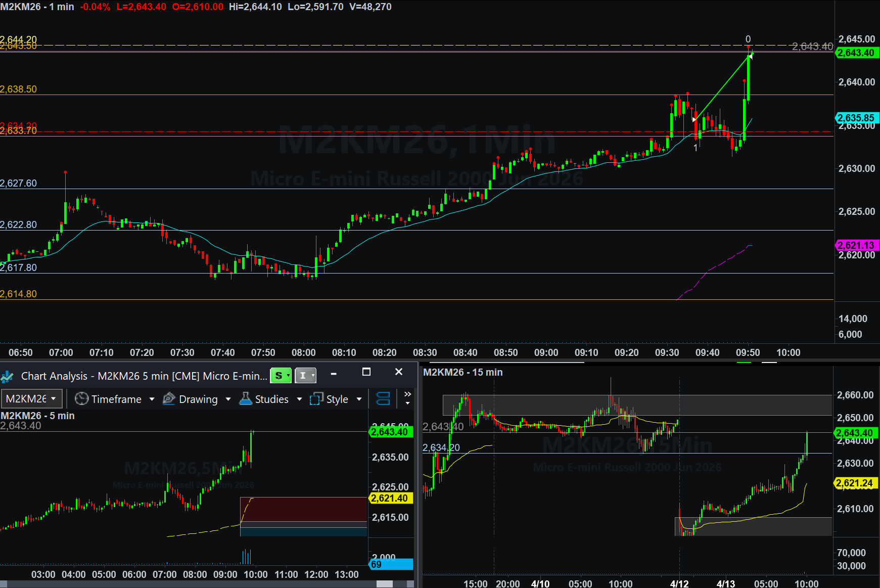Image resolution: width=880 pixels, height=588 pixels.
Task: Click the green 2,643.40 price label on 1 min axis
Action: coord(856,53)
